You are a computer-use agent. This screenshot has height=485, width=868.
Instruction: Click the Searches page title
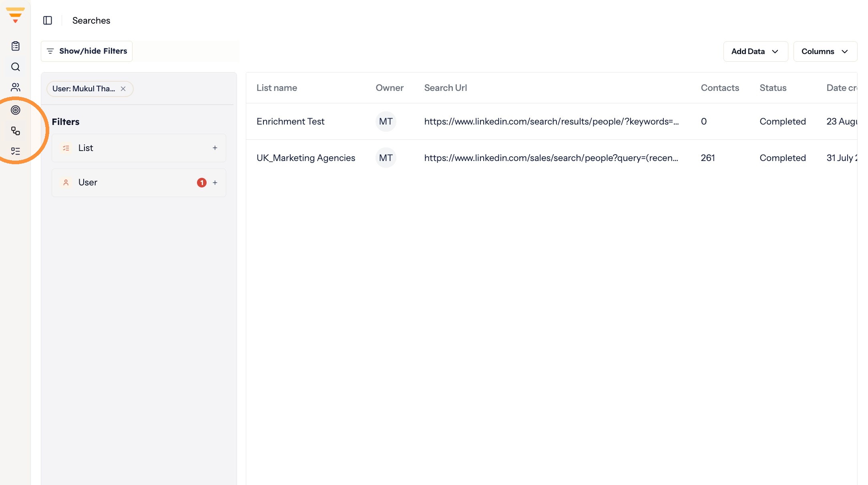91,20
